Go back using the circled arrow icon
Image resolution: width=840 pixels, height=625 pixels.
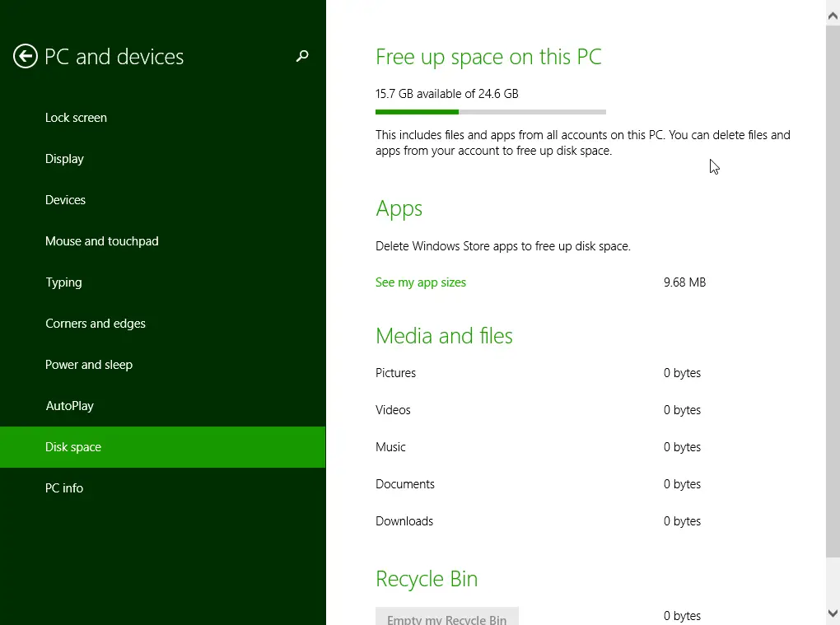tap(26, 56)
